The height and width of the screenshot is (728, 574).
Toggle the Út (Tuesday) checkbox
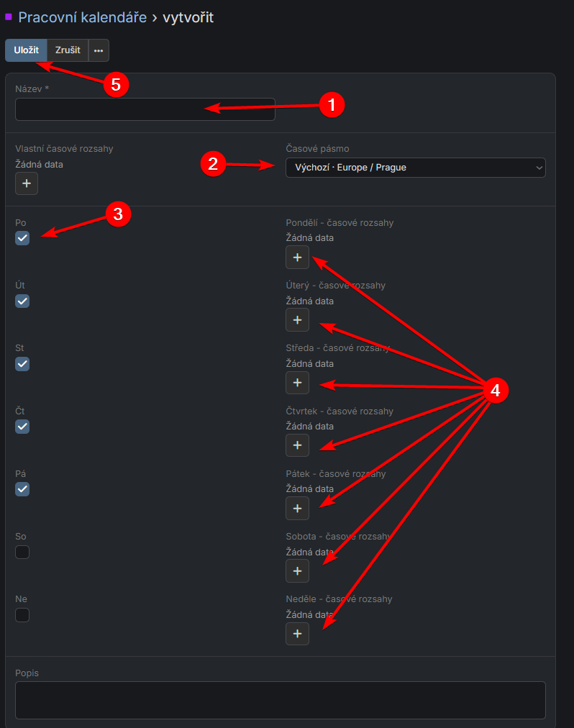[x=22, y=301]
